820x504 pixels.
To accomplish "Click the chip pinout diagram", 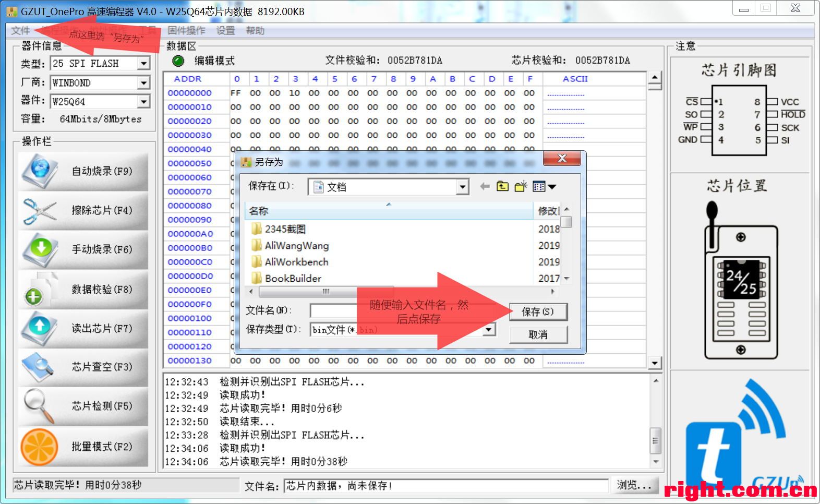I will tap(740, 121).
